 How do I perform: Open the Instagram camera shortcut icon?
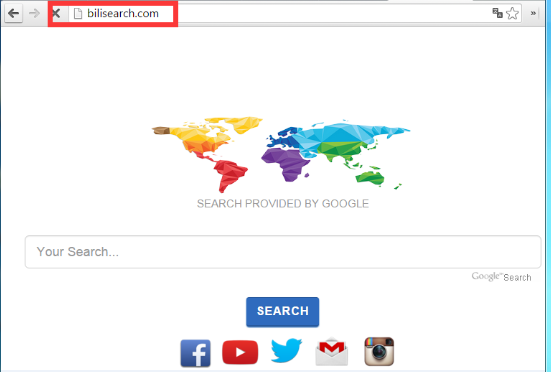[379, 352]
